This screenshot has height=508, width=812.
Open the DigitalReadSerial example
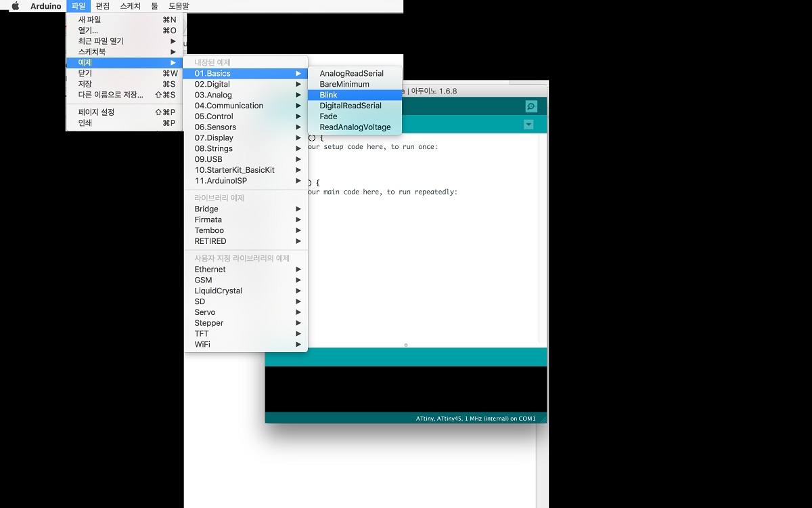pos(355,106)
